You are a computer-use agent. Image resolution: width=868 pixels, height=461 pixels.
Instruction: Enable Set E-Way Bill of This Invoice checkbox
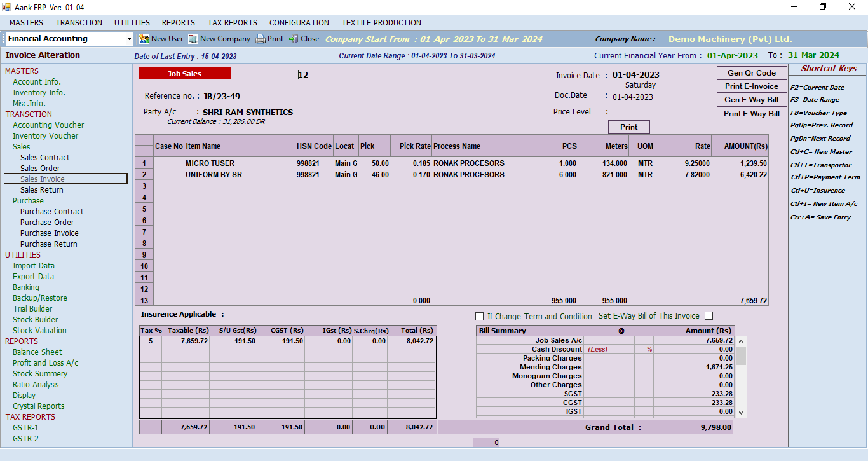(x=709, y=315)
